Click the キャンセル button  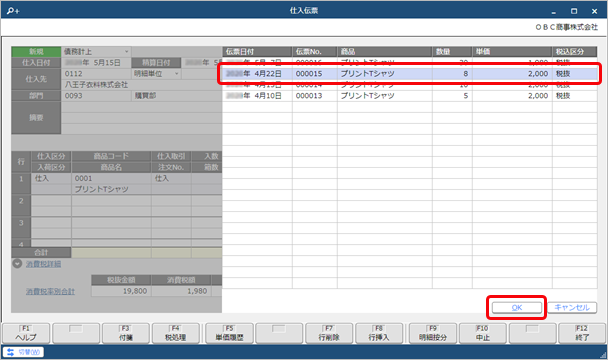572,308
